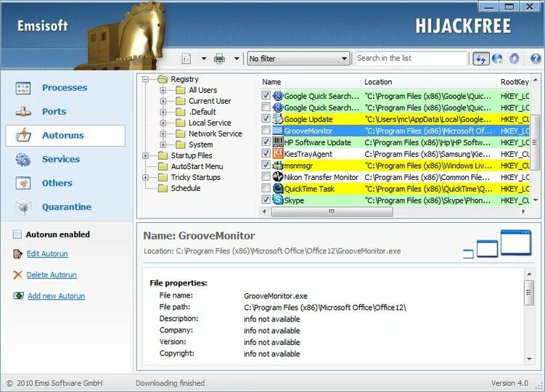Click the globe online toolbar icon
The height and width of the screenshot is (392, 545).
(497, 58)
